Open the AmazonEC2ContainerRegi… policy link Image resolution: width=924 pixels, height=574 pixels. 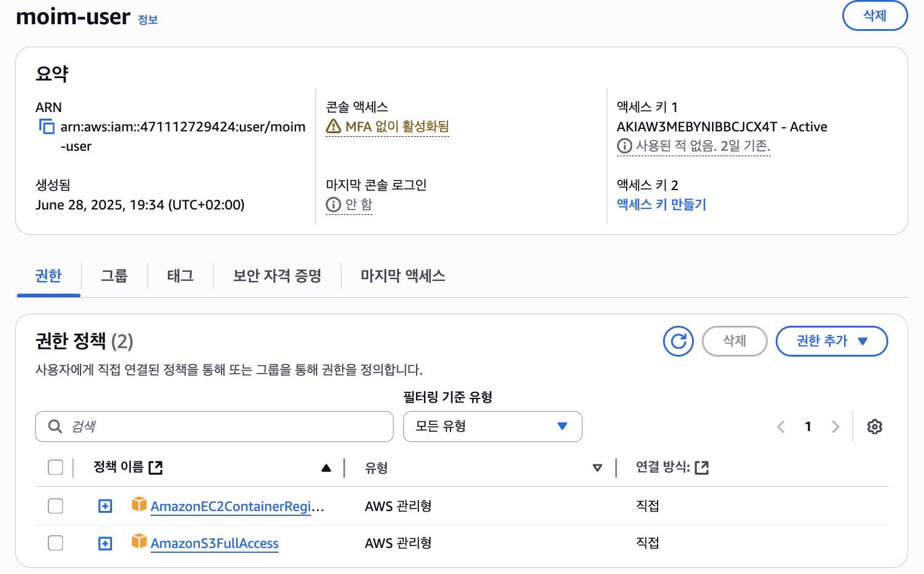237,506
